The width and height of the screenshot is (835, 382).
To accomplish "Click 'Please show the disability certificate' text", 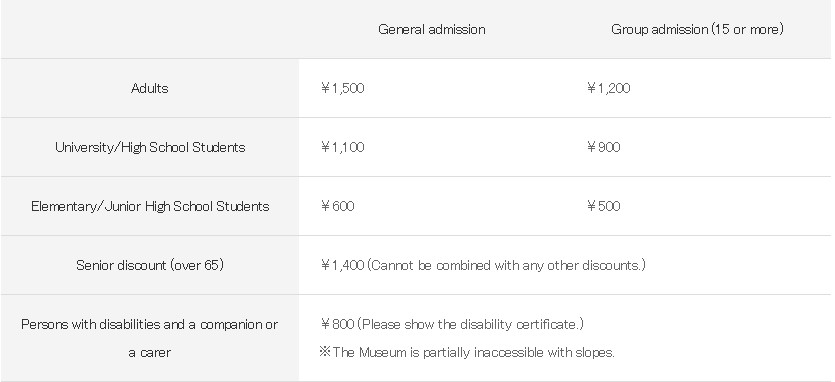I will [470, 324].
